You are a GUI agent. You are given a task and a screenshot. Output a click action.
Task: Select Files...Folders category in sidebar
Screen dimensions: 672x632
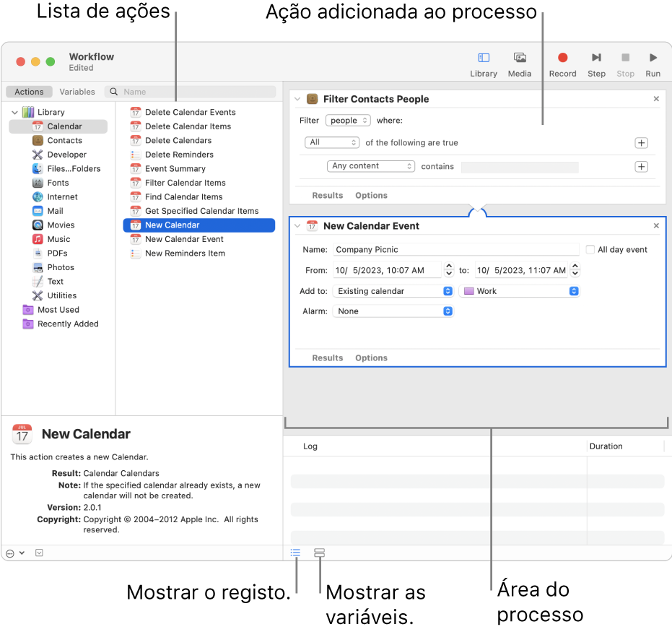coord(66,169)
